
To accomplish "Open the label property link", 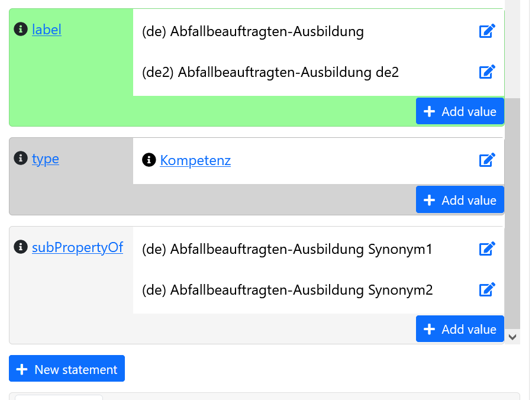I will (x=46, y=30).
